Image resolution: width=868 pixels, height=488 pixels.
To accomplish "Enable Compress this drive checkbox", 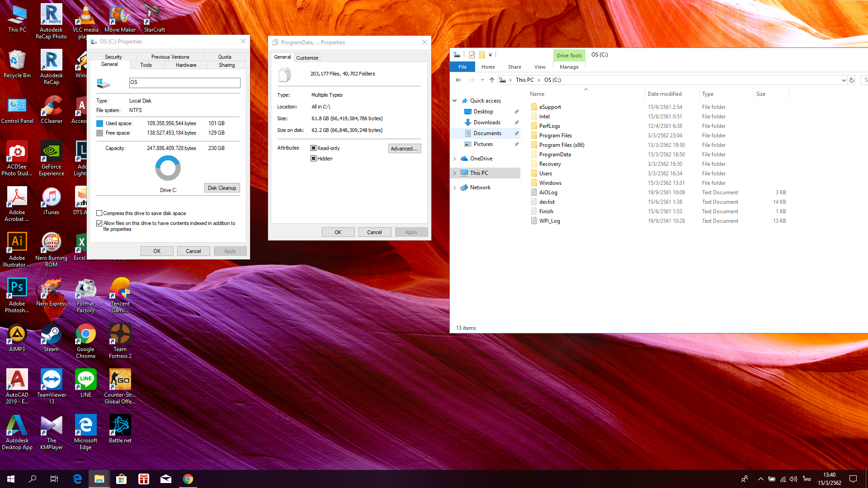I will point(99,213).
